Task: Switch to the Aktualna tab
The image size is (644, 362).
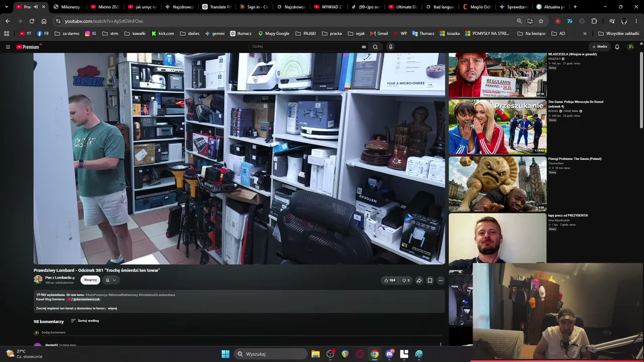Action: tap(552, 7)
